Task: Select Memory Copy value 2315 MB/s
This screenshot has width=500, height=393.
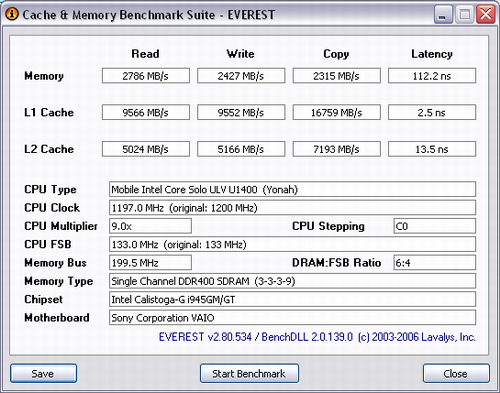Action: click(337, 76)
